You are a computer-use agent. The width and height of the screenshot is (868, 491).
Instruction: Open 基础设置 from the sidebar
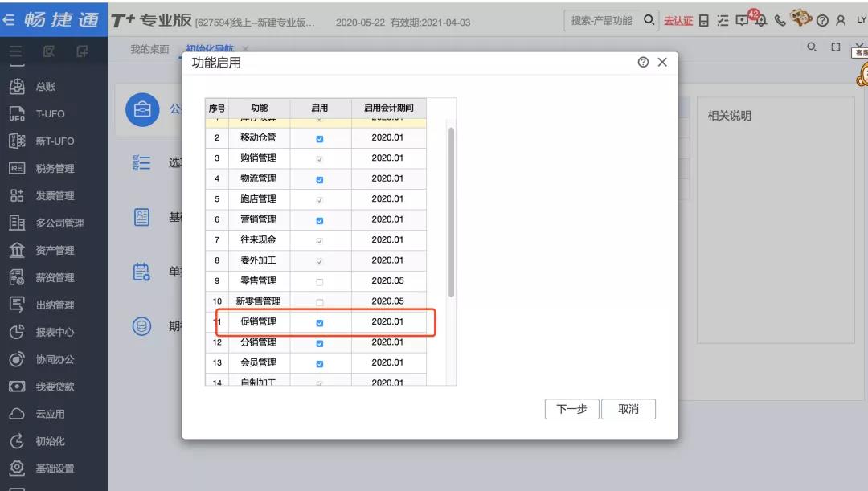point(54,468)
